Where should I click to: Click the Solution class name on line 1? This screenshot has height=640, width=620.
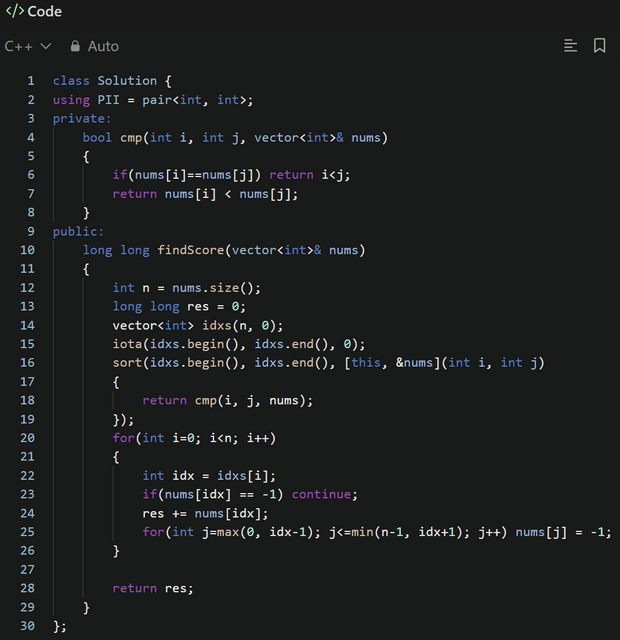pyautogui.click(x=127, y=81)
